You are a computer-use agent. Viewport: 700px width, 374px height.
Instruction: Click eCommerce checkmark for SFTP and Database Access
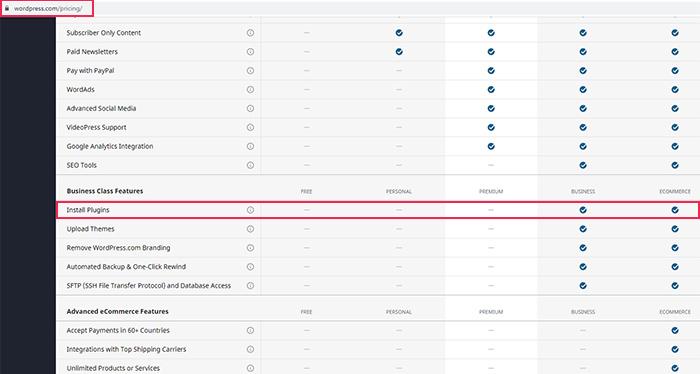click(675, 286)
